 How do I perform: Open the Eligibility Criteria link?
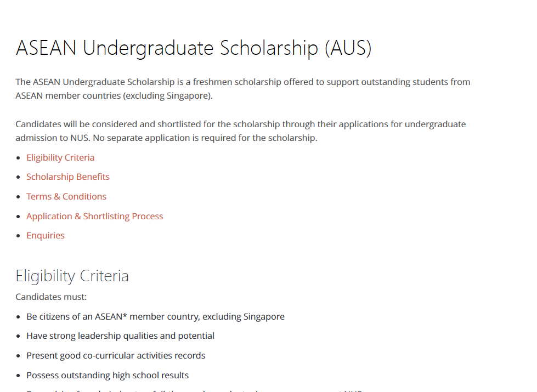click(60, 157)
